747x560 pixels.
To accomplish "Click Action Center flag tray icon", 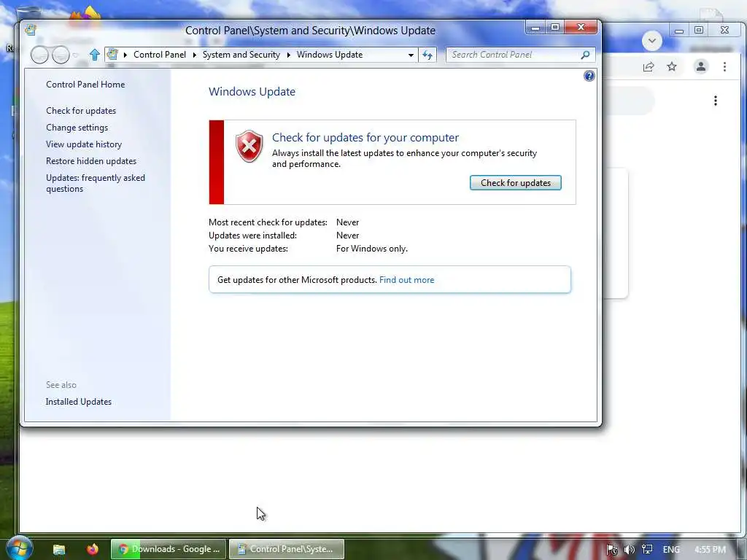I will coord(612,550).
